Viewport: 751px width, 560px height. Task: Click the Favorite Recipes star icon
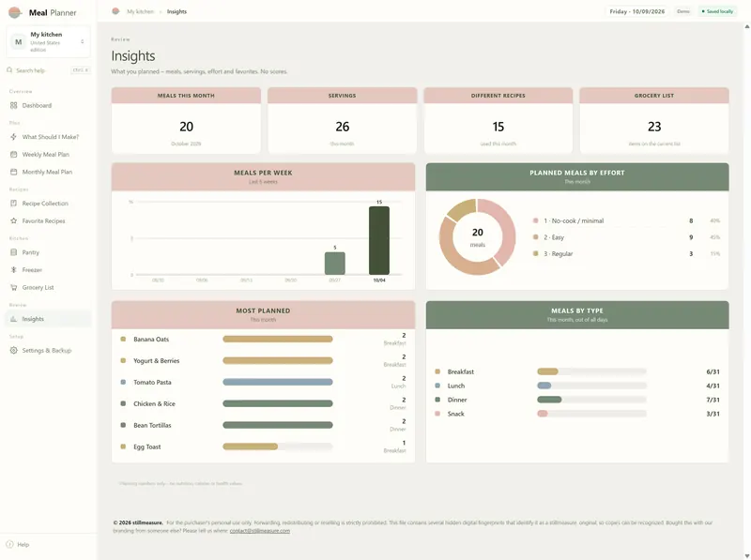tap(13, 221)
